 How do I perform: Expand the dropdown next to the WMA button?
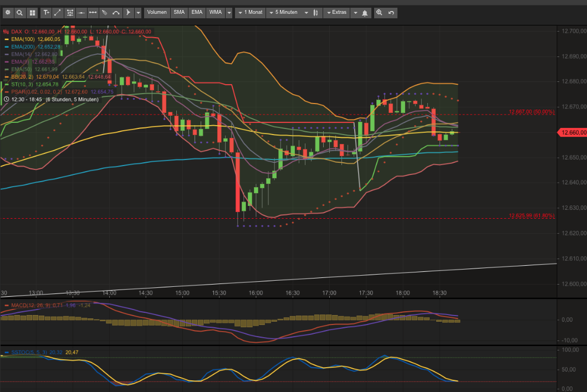(x=228, y=12)
